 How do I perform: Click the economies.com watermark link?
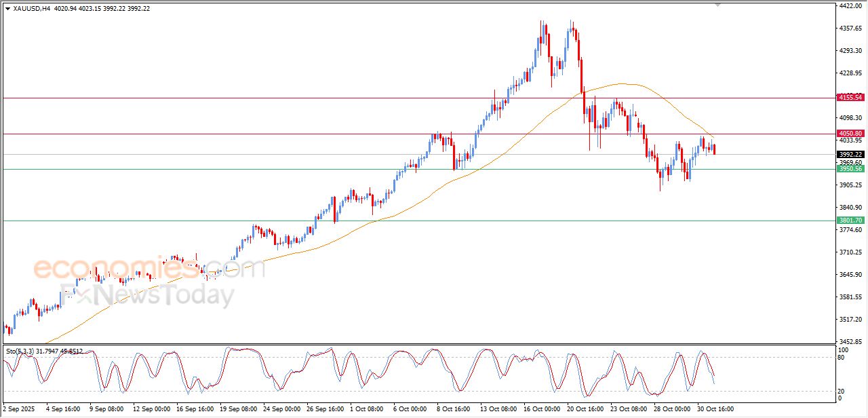(x=129, y=268)
